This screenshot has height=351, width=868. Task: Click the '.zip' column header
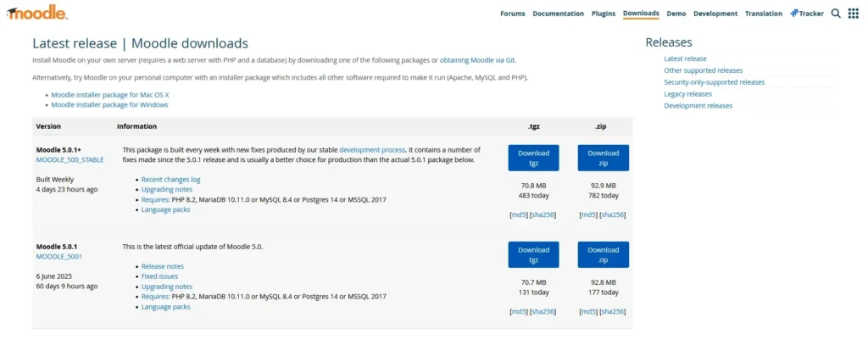tap(601, 126)
